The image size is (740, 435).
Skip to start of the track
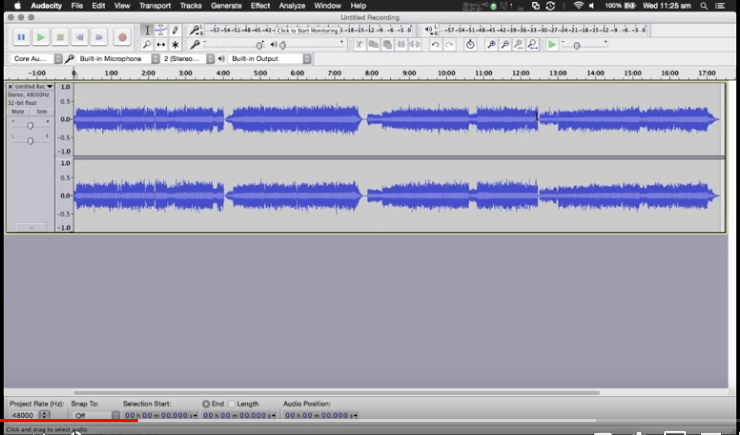79,37
